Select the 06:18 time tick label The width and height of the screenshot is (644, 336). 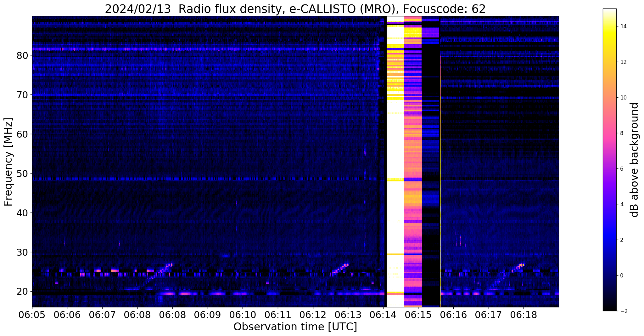[524, 315]
